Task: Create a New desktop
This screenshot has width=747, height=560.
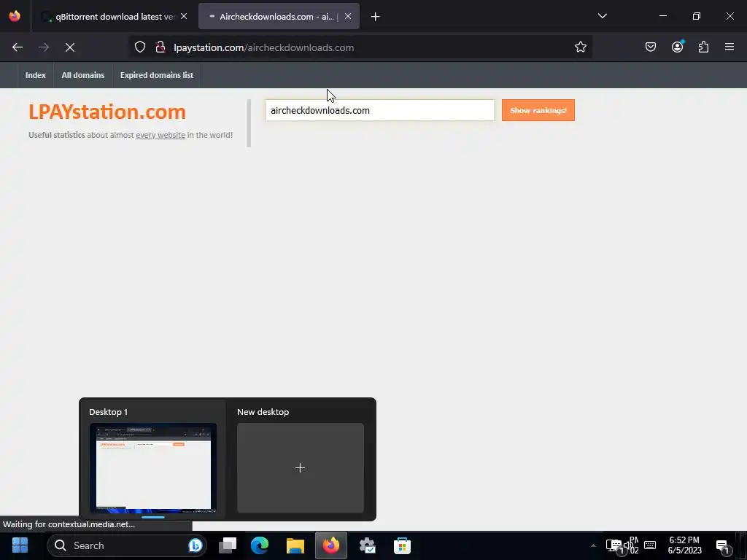Action: (x=300, y=467)
